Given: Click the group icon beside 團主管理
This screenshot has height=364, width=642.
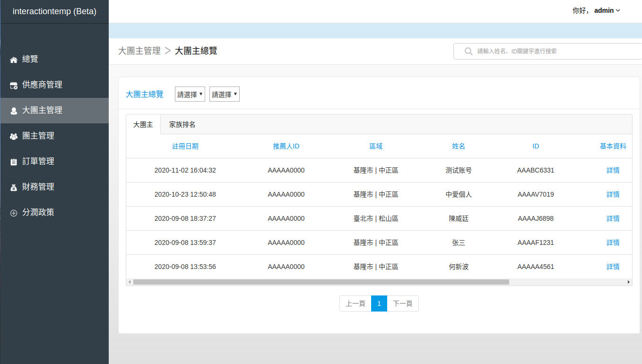Looking at the screenshot, I should click(x=14, y=136).
